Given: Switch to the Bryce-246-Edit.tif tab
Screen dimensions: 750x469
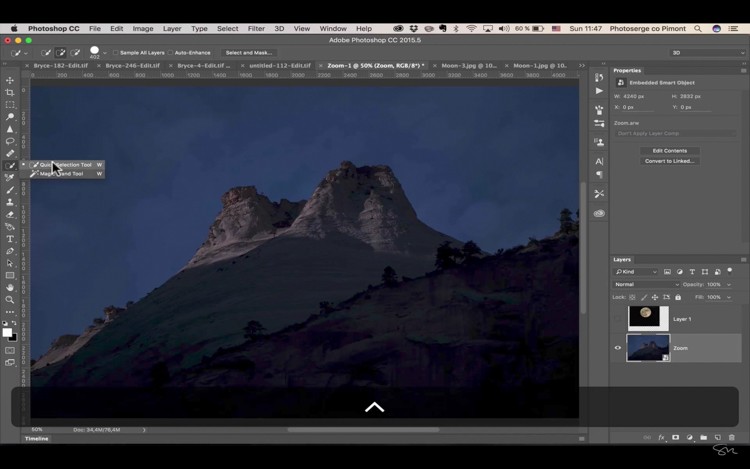Looking at the screenshot, I should pyautogui.click(x=132, y=65).
